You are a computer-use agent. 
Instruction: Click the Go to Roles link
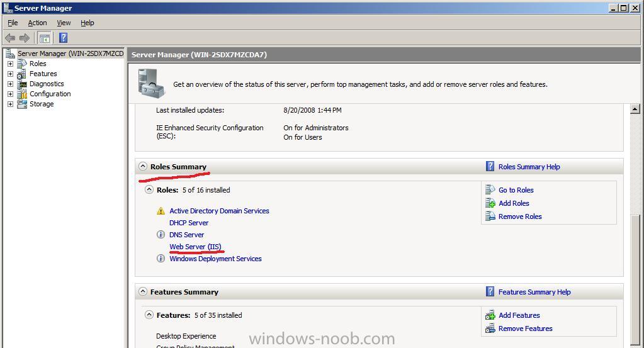516,190
